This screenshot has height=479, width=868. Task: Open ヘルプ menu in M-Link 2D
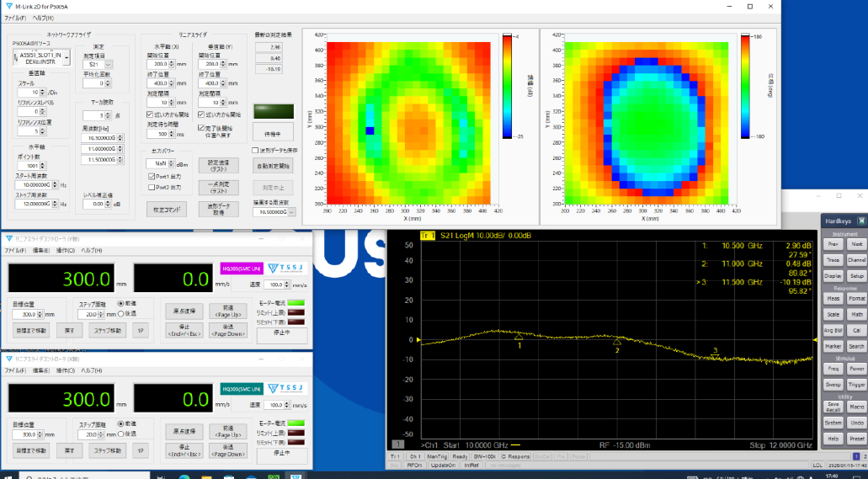[x=43, y=17]
